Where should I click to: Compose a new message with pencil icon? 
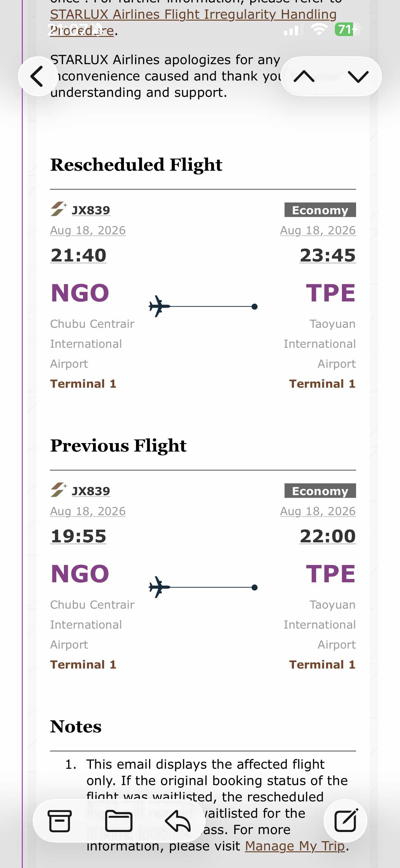coord(345,820)
